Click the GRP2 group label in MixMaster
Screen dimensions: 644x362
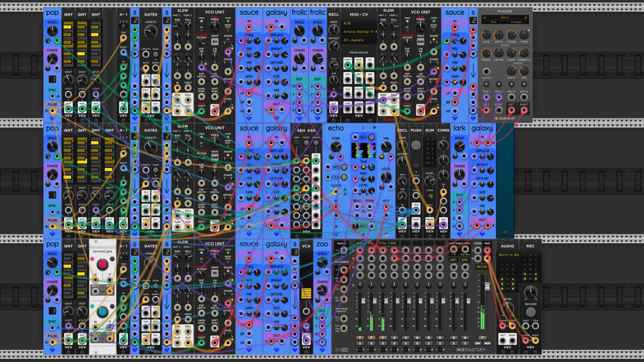(x=465, y=260)
